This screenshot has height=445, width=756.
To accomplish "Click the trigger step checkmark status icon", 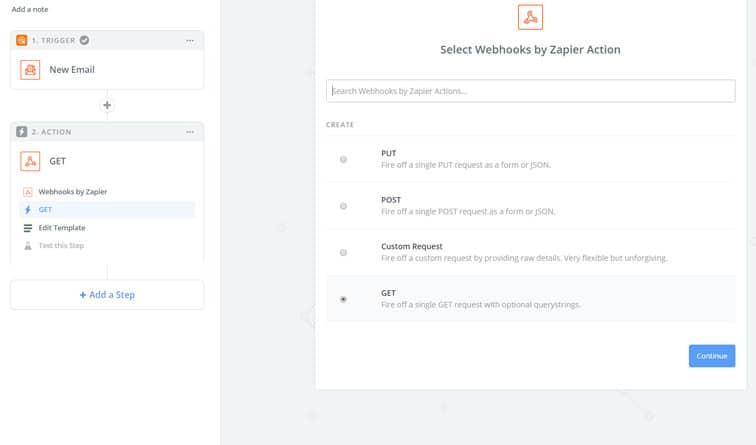I will point(84,40).
